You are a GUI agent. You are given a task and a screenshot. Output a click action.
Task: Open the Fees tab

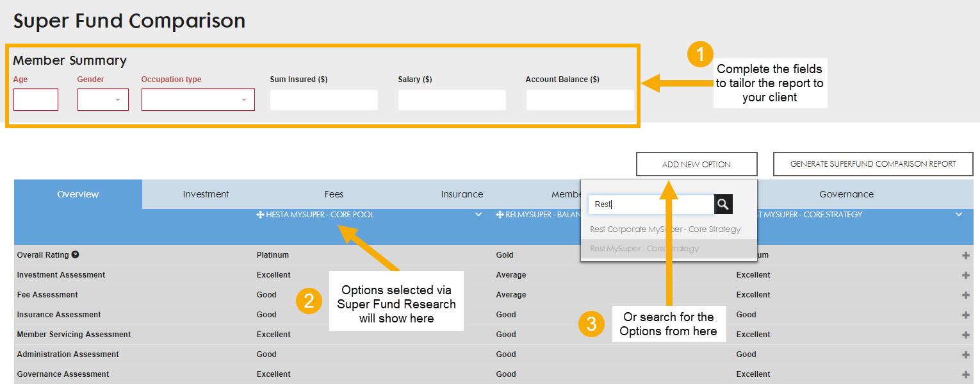point(334,194)
